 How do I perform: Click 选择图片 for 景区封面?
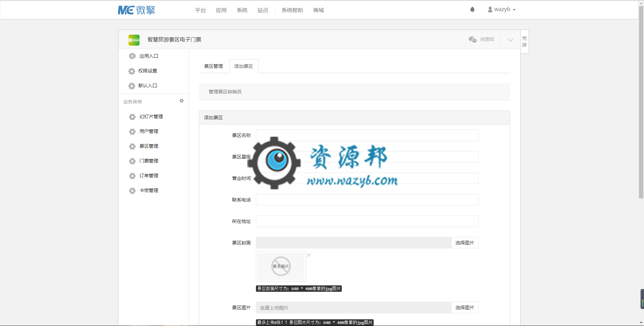[x=465, y=243]
